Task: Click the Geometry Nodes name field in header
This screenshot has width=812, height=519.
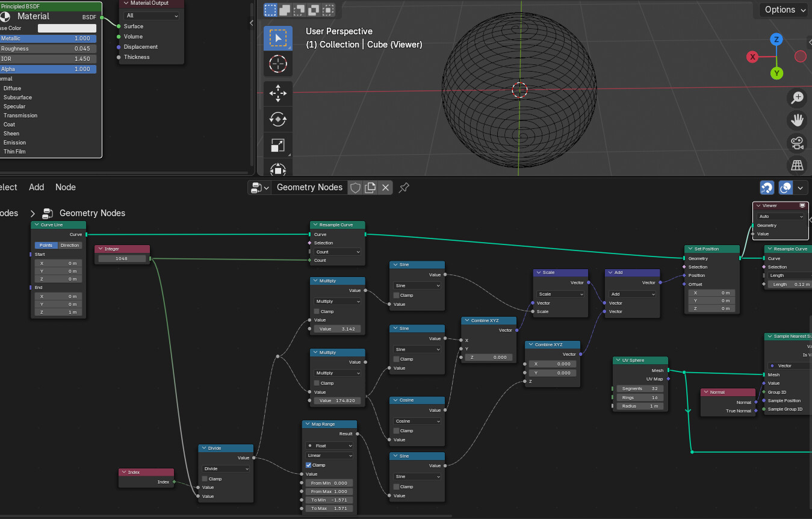Action: [309, 187]
